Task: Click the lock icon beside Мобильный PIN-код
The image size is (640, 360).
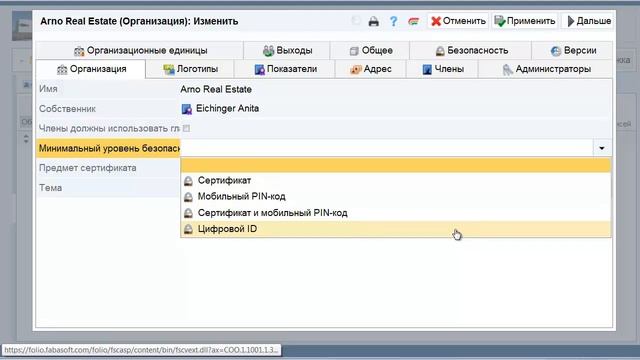Action: (188, 197)
